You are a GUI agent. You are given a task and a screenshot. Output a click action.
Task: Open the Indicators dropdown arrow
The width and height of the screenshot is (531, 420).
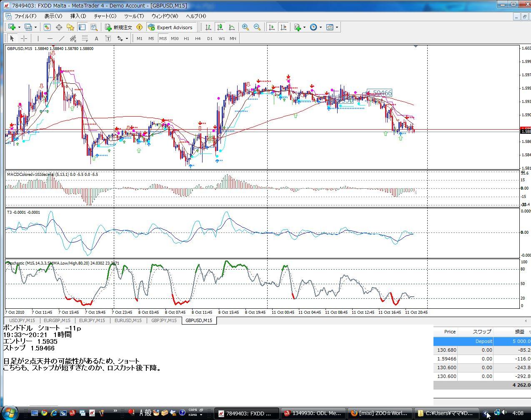(x=305, y=27)
